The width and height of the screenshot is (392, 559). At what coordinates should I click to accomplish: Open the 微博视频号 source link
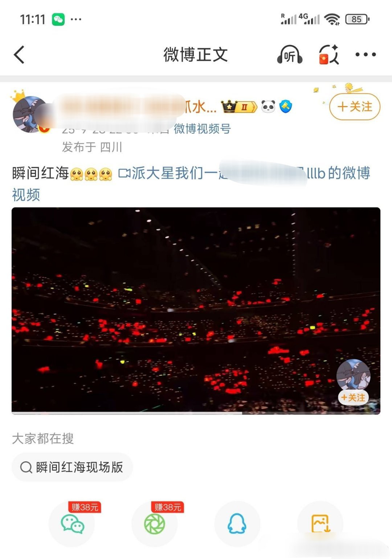(202, 129)
